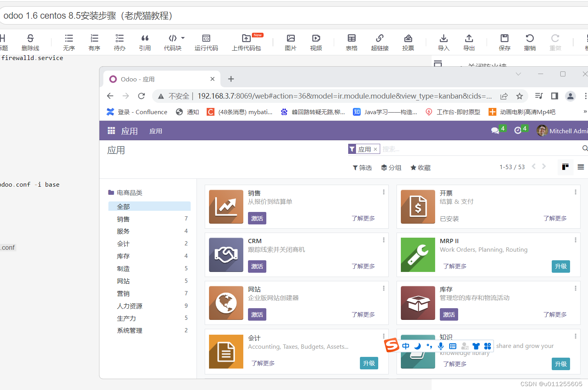Screen dimensions: 588x390
Task: Select 全部 category in the sidebar
Action: [x=149, y=206]
